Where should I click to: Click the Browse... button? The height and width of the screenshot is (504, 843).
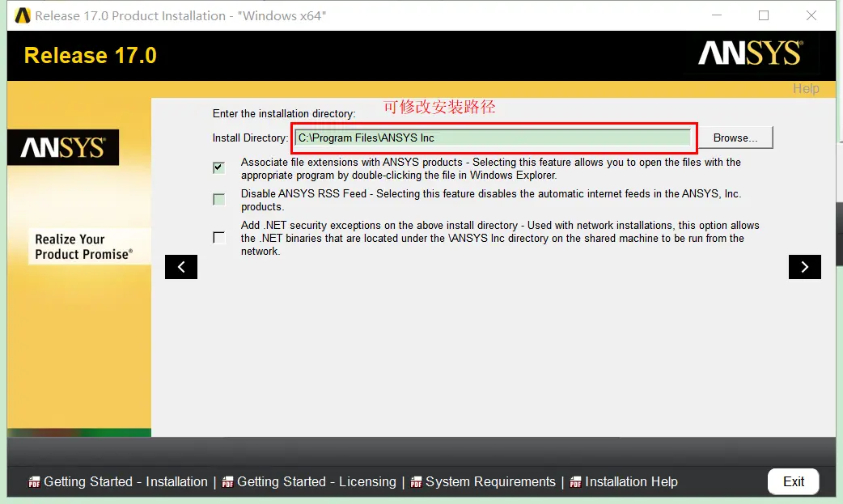(735, 138)
